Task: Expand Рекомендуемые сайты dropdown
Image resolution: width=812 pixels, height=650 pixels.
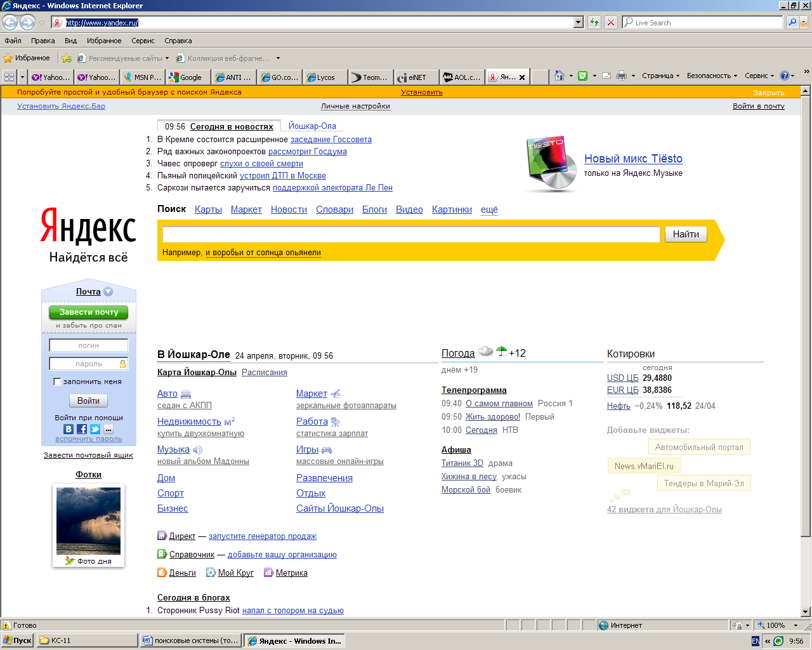Action: [x=167, y=58]
